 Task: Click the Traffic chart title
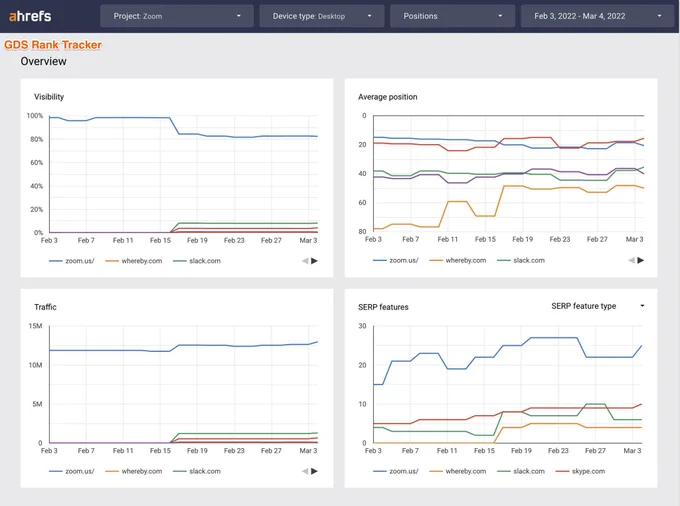tap(45, 307)
